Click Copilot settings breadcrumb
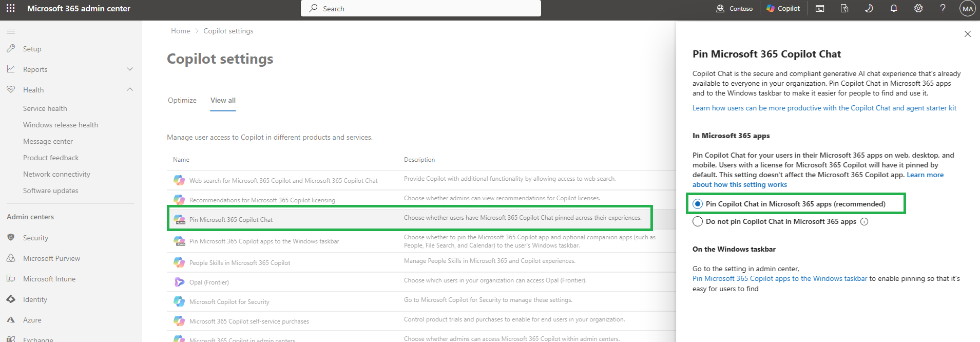Viewport: 980px width, 342px height. pos(228,31)
